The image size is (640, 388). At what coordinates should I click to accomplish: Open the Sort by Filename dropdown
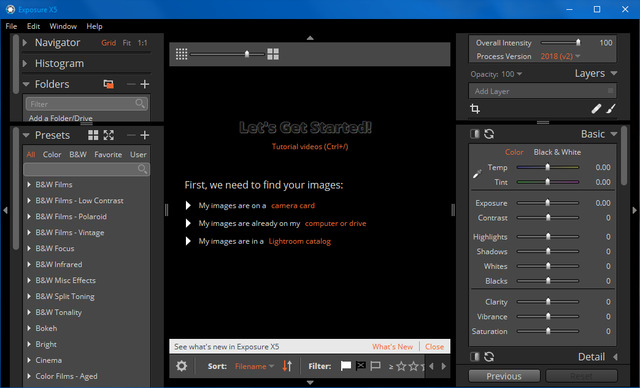pyautogui.click(x=254, y=366)
